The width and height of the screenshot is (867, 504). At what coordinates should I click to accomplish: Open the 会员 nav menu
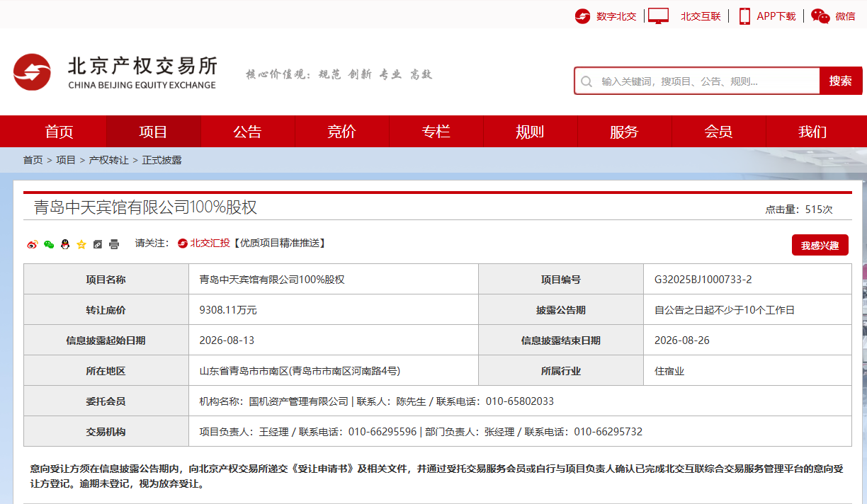(x=718, y=132)
